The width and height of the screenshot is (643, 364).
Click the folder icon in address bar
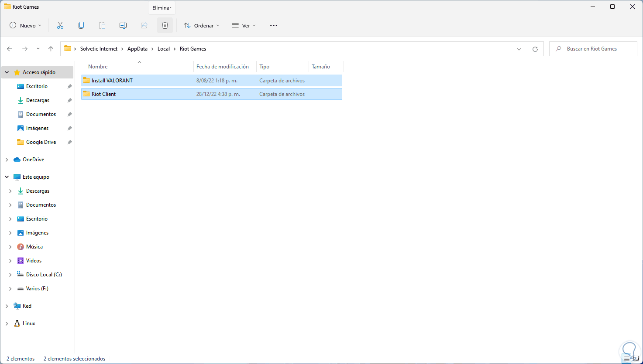[68, 49]
